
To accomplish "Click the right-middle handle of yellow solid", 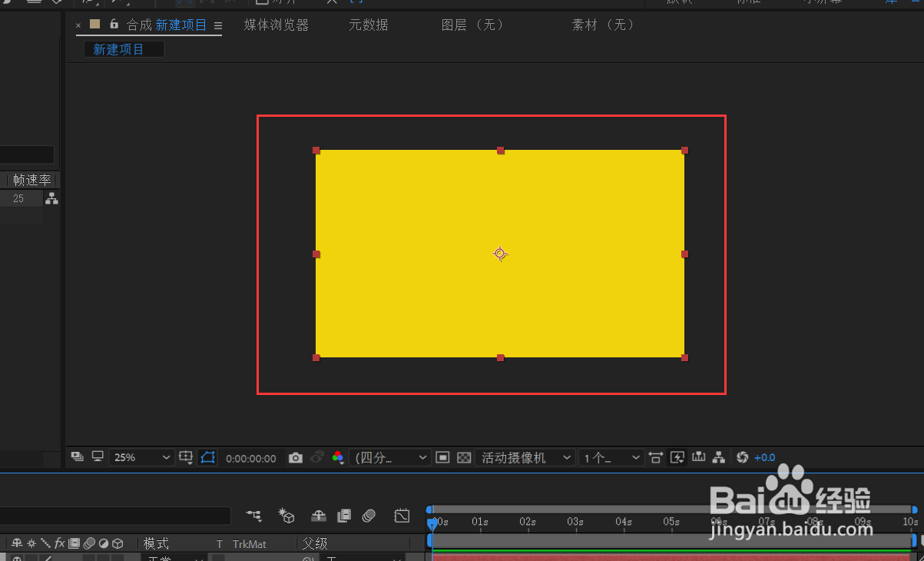I will [x=685, y=254].
